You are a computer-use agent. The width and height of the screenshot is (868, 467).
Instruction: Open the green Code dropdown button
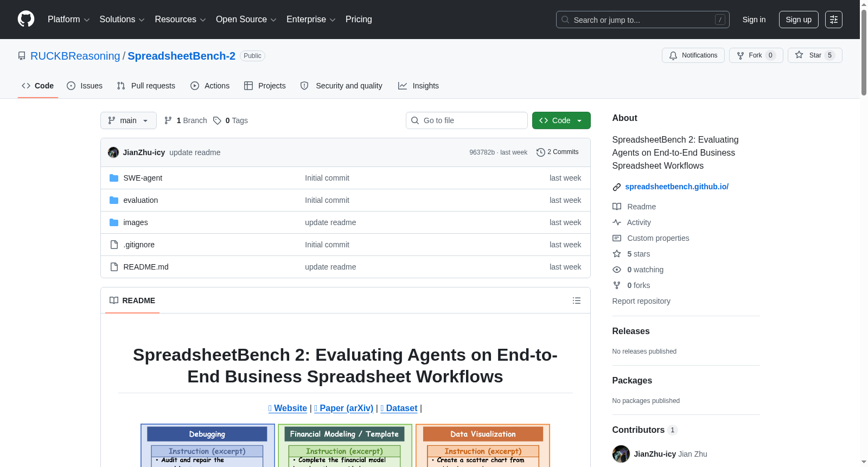(x=561, y=120)
